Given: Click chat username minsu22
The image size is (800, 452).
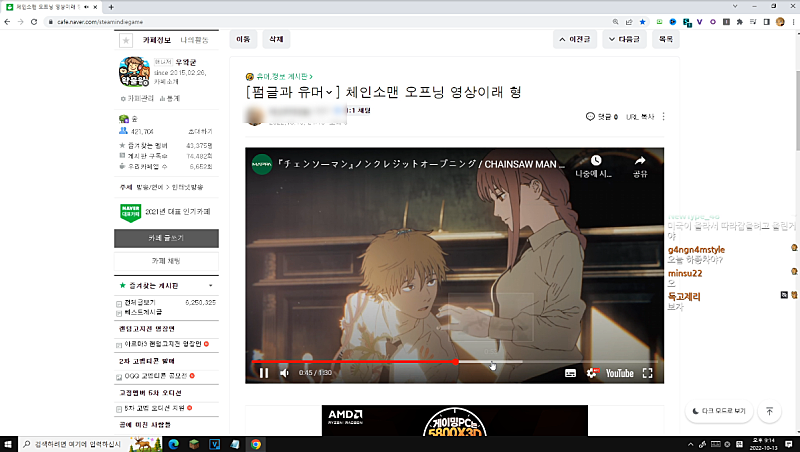Looking at the screenshot, I should (x=685, y=273).
